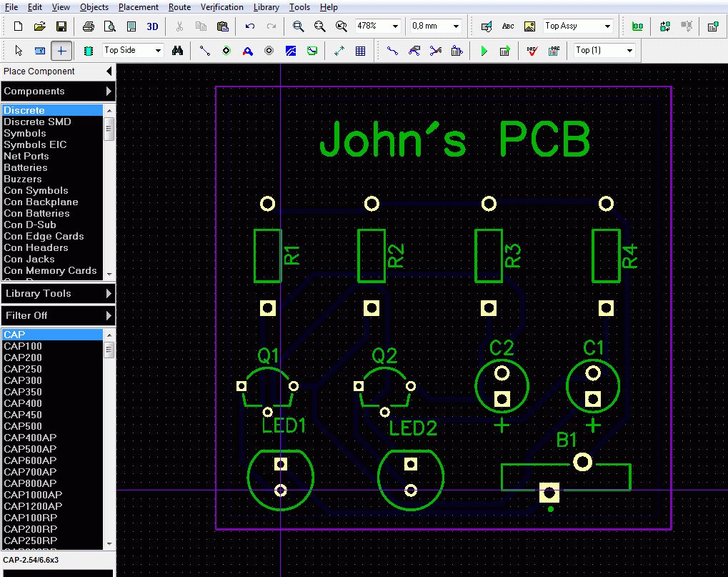The image size is (728, 577).
Task: Create a new PCB file
Action: pos(18,26)
